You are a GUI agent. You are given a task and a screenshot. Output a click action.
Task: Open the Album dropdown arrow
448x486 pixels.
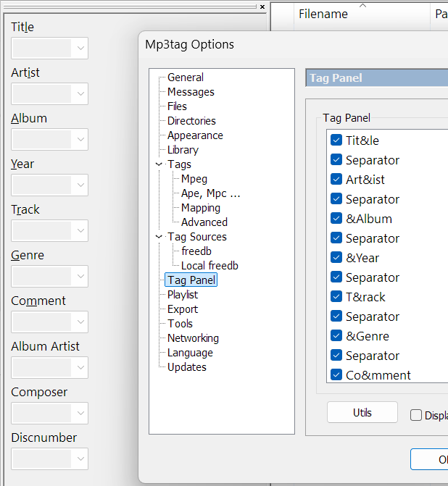(x=80, y=139)
